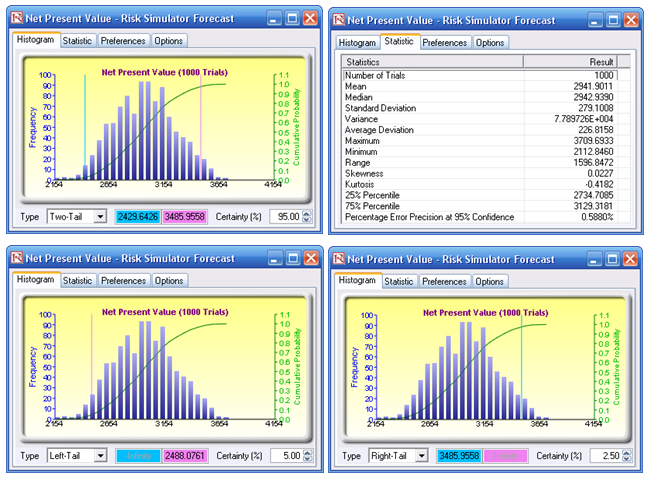The image size is (648, 479).
Task: Click the Statistics column header
Action: 433,62
